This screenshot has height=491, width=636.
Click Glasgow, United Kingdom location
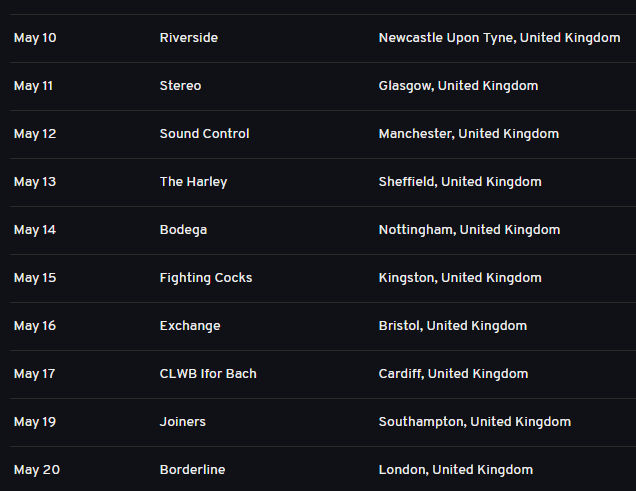(x=458, y=86)
